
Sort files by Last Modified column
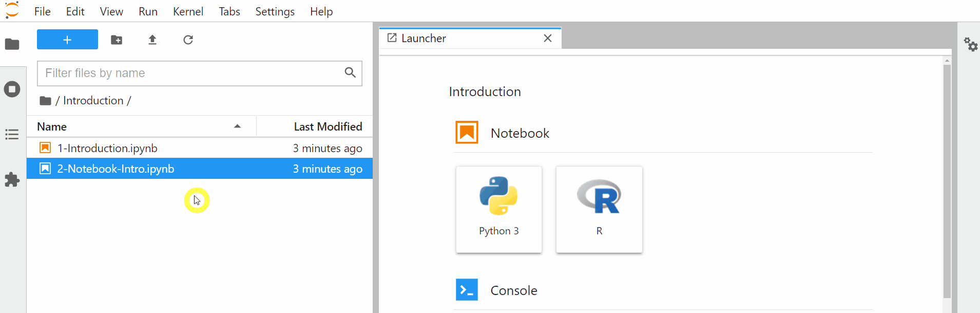tap(328, 126)
